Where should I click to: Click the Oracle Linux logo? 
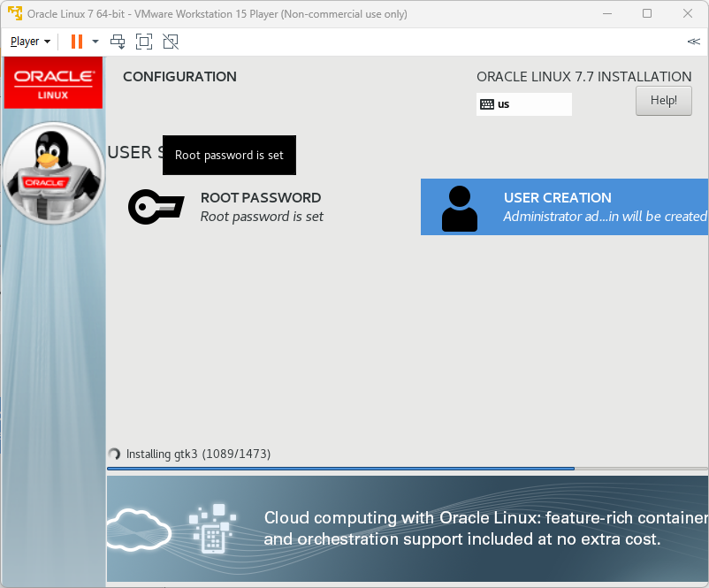(x=53, y=83)
